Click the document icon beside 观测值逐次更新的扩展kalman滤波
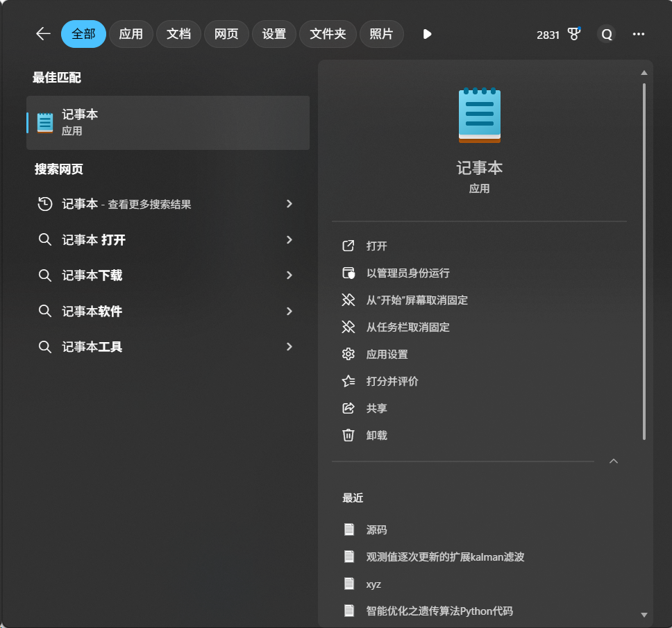672x628 pixels. pyautogui.click(x=349, y=557)
